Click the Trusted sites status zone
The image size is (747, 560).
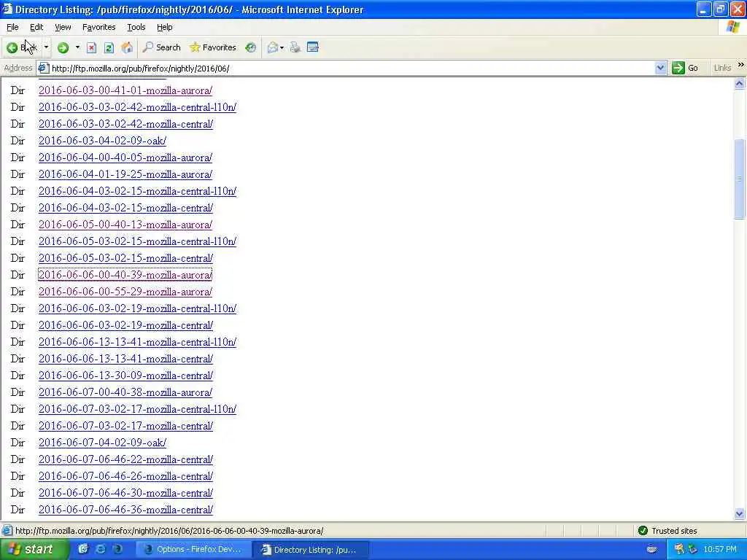[x=667, y=531]
